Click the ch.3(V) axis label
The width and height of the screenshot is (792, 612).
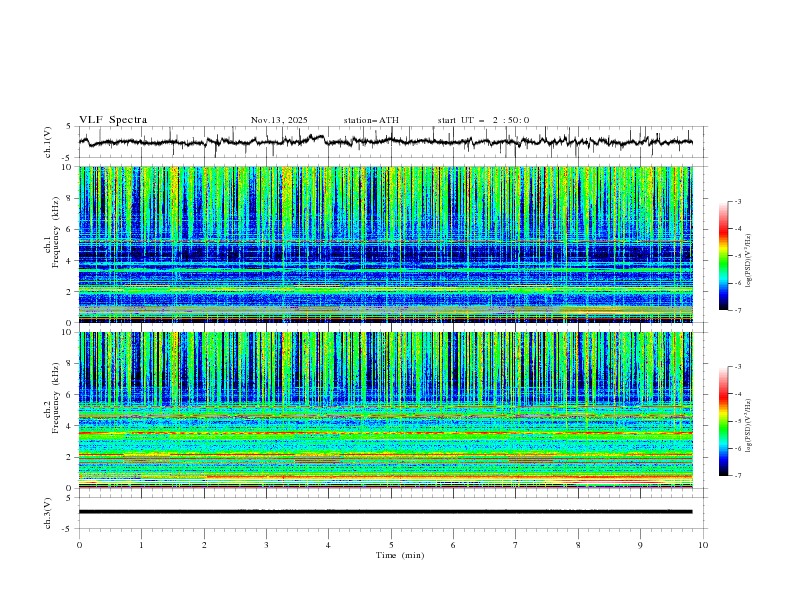pyautogui.click(x=48, y=512)
